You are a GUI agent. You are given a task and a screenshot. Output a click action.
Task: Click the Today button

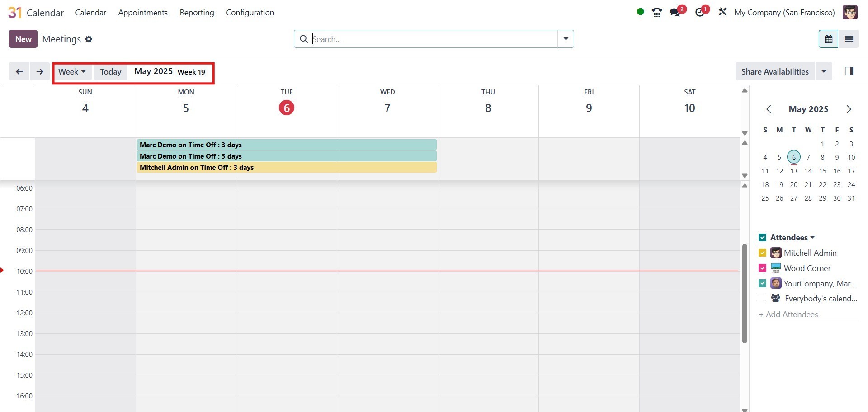point(110,72)
